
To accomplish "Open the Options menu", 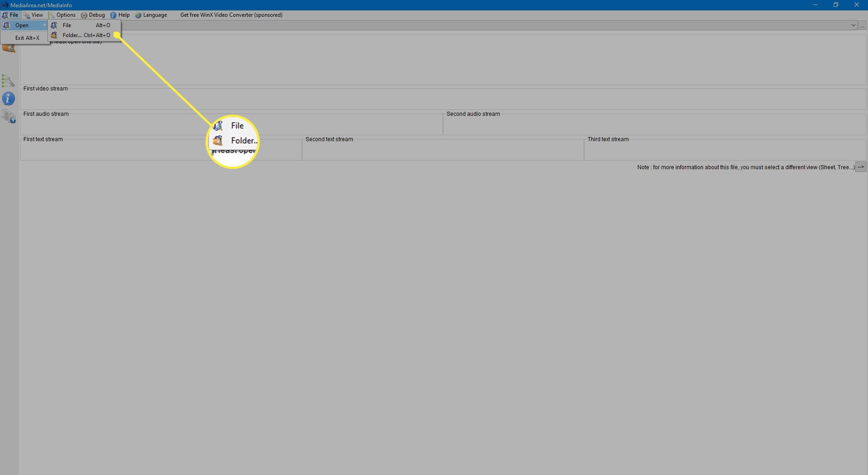I will [62, 15].
